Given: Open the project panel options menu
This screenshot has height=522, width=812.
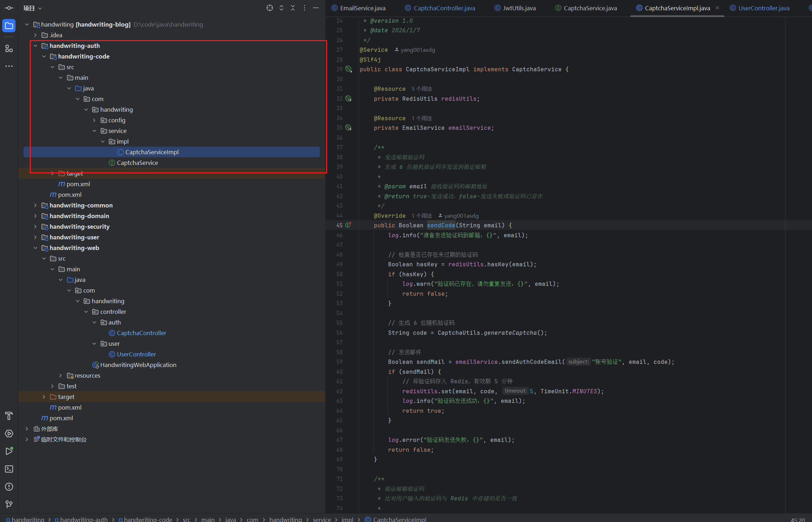Looking at the screenshot, I should tap(304, 8).
